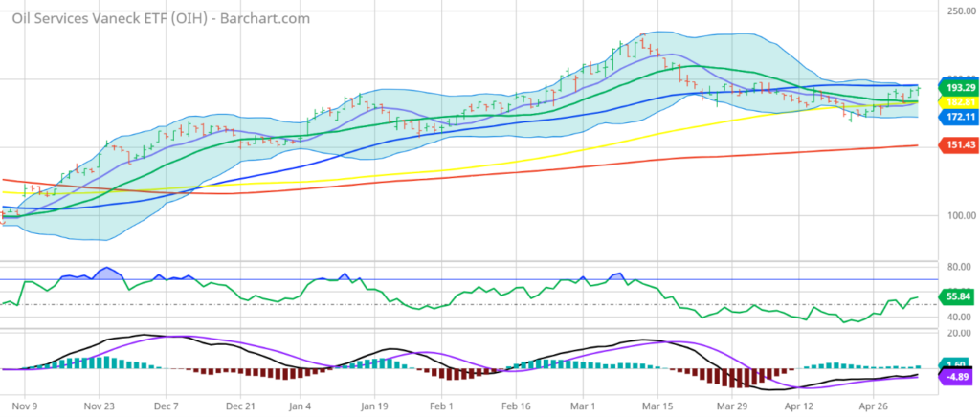Click the Dec 7 date label

point(167,406)
